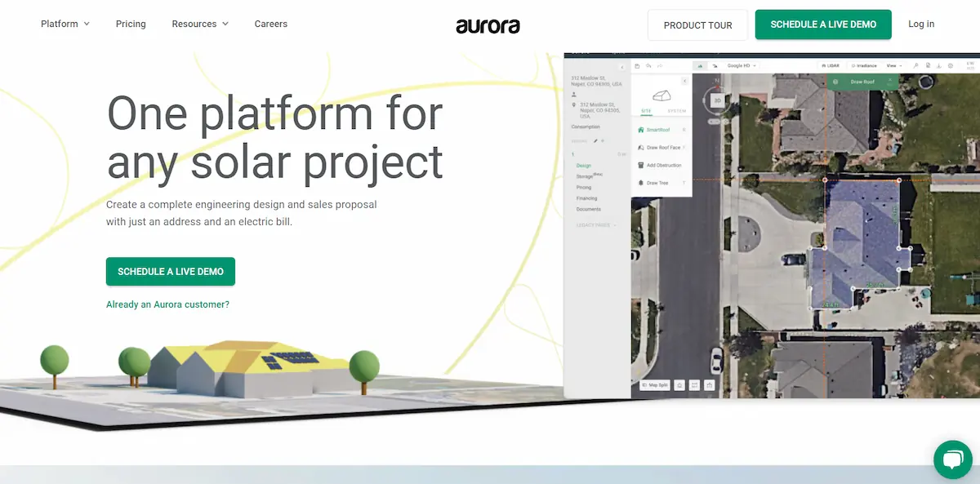
Task: Click the save icon in the app toolbar
Action: pos(637,65)
